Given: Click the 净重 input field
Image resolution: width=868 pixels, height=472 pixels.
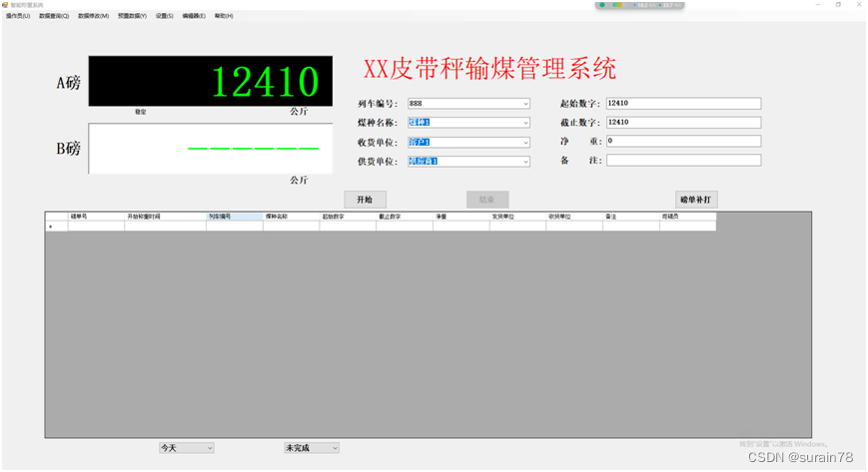Looking at the screenshot, I should coord(683,141).
